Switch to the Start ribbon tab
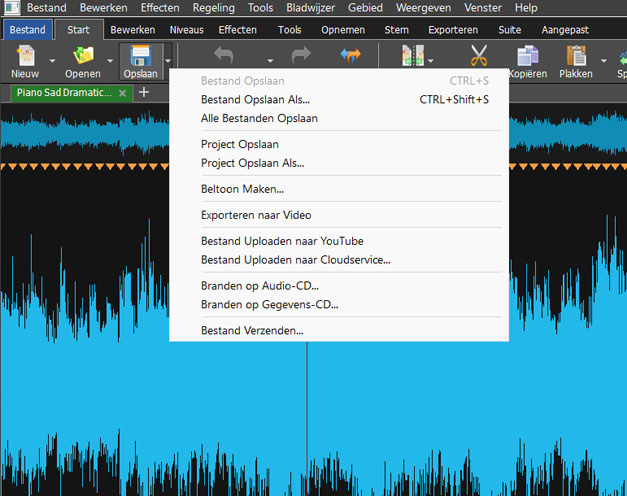Screen dimensions: 627x496 (78, 30)
